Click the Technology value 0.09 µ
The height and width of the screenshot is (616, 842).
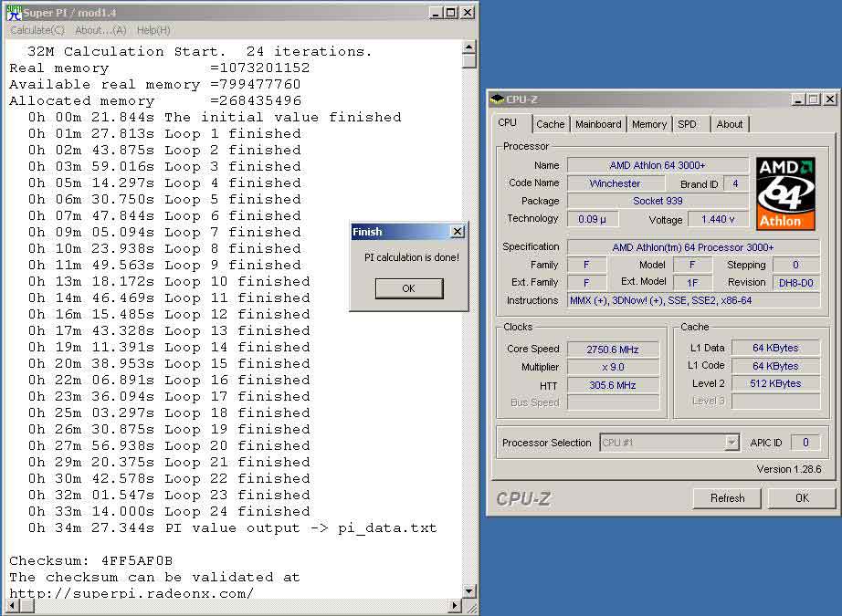coord(593,219)
